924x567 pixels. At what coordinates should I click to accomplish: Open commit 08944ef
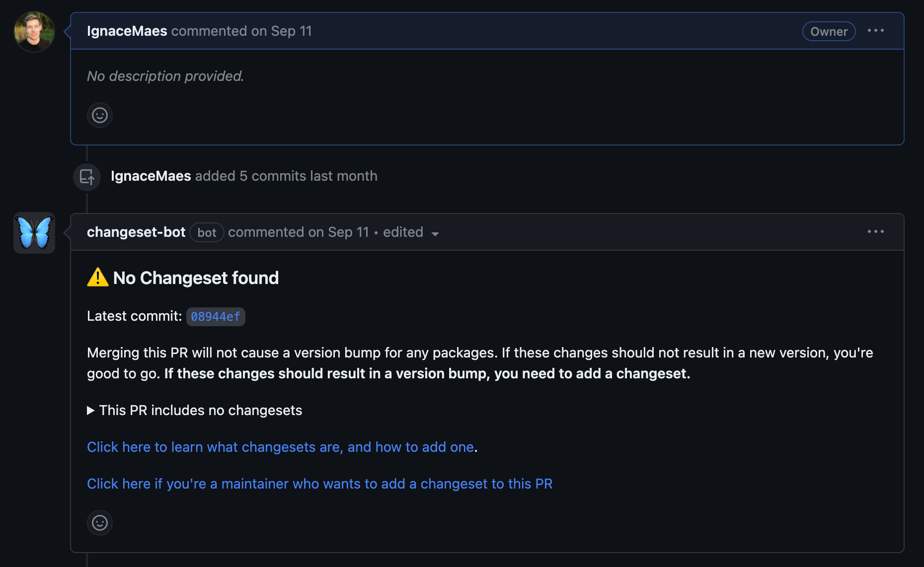(x=216, y=316)
